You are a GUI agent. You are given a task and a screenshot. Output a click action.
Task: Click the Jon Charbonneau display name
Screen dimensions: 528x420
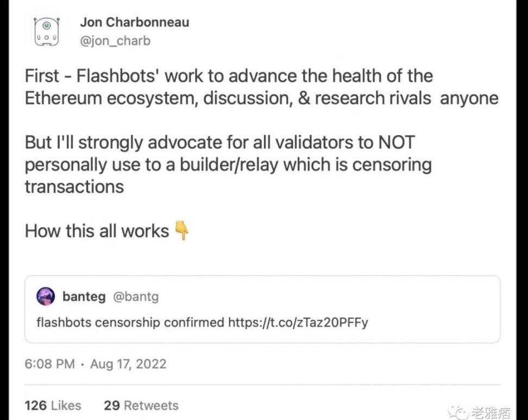[135, 22]
